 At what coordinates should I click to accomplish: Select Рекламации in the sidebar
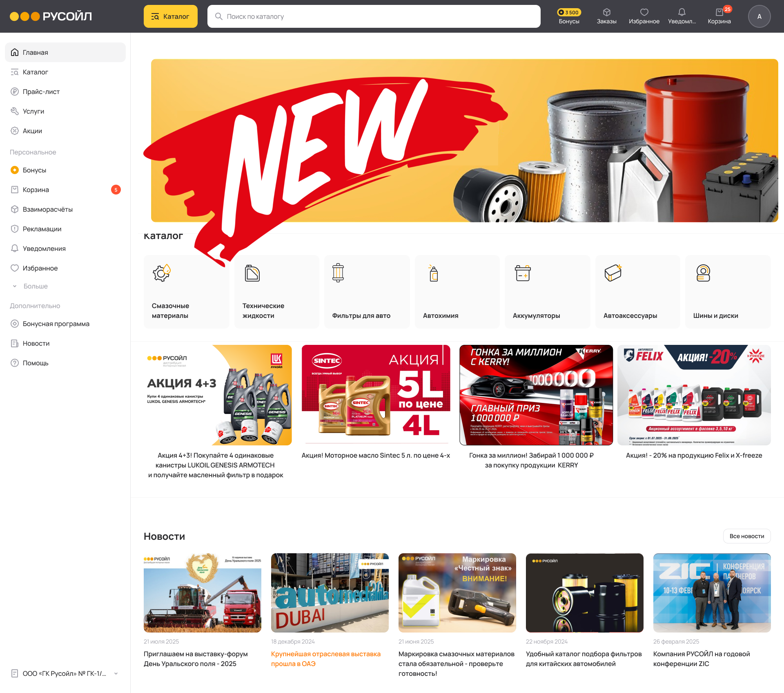(x=42, y=229)
